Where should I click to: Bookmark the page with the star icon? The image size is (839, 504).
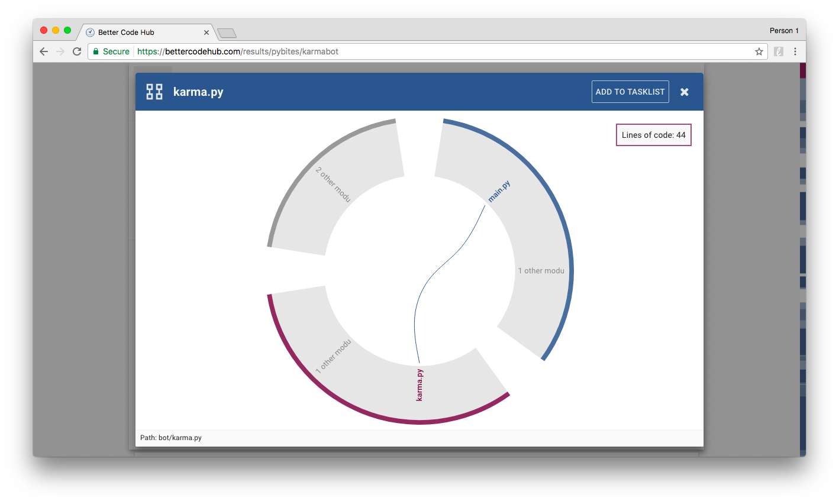pos(759,51)
